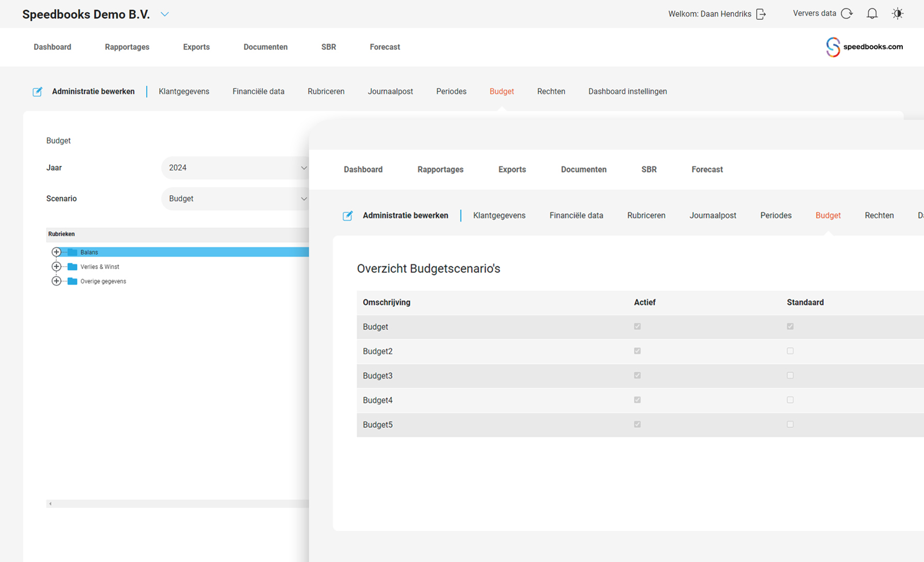
Task: Click the Administratie bewerken edit pencil icon
Action: click(x=37, y=92)
